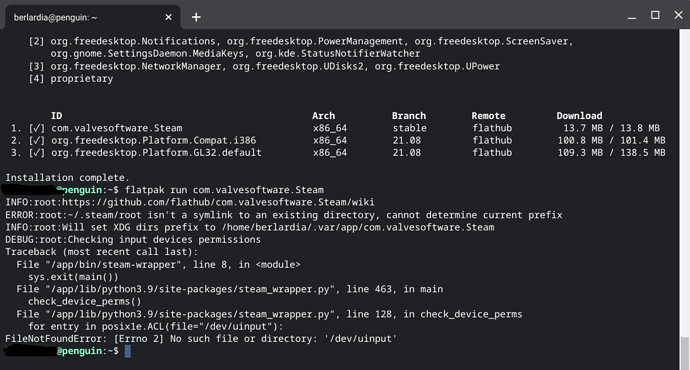Click '13.7 MB / 13.8 MB' download value
690x370 pixels.
612,128
